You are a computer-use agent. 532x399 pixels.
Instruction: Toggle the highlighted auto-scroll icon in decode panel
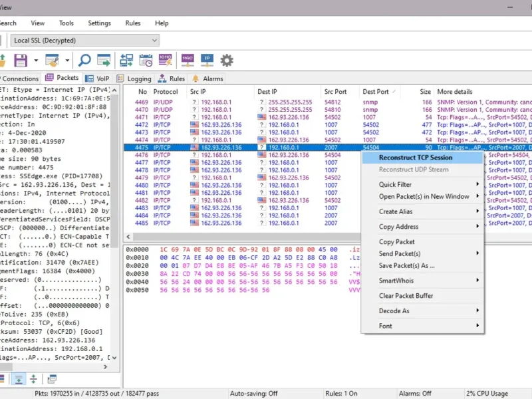pos(19,379)
